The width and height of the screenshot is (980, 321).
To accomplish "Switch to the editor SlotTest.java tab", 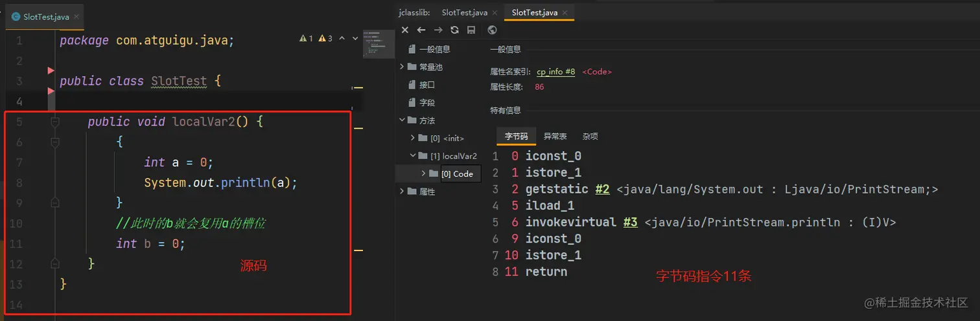I will (45, 17).
